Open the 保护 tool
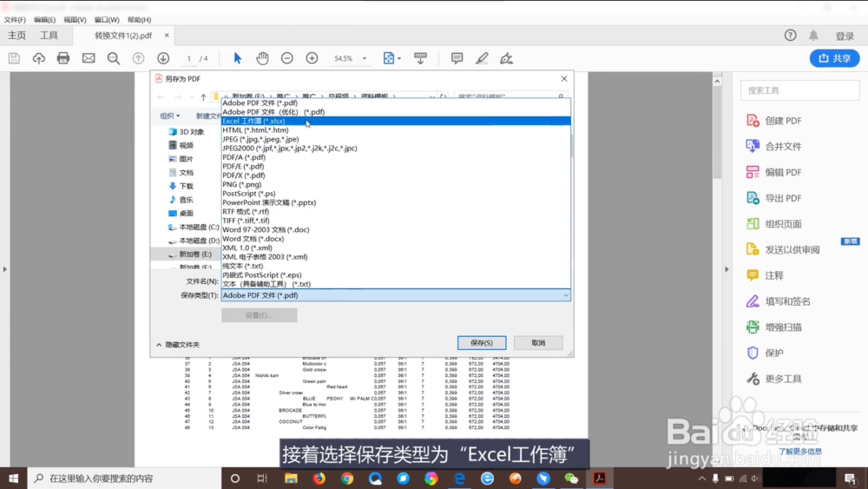The width and height of the screenshot is (868, 489). pos(765,353)
